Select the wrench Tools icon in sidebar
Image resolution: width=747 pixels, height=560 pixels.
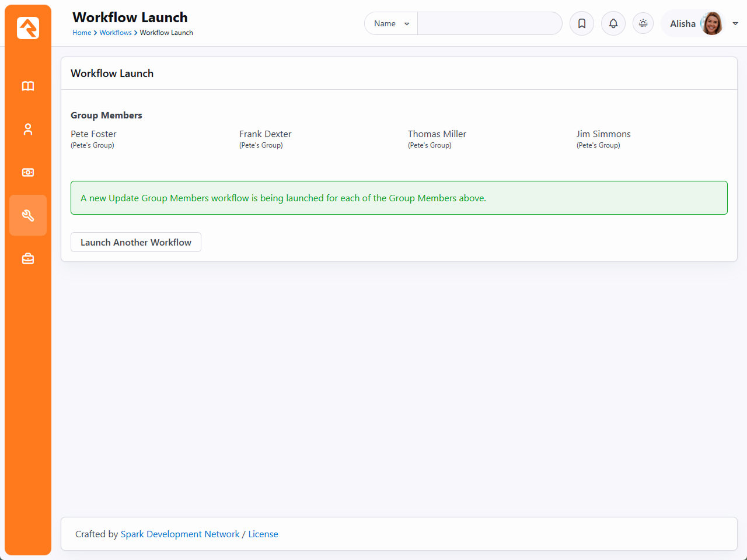coord(28,216)
